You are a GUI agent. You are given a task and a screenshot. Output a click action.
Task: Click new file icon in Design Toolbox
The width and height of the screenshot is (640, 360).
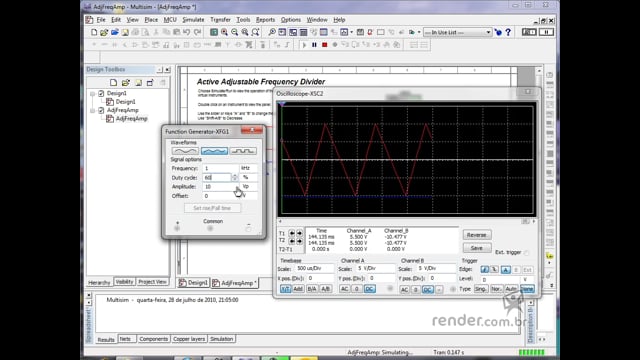[x=113, y=83]
